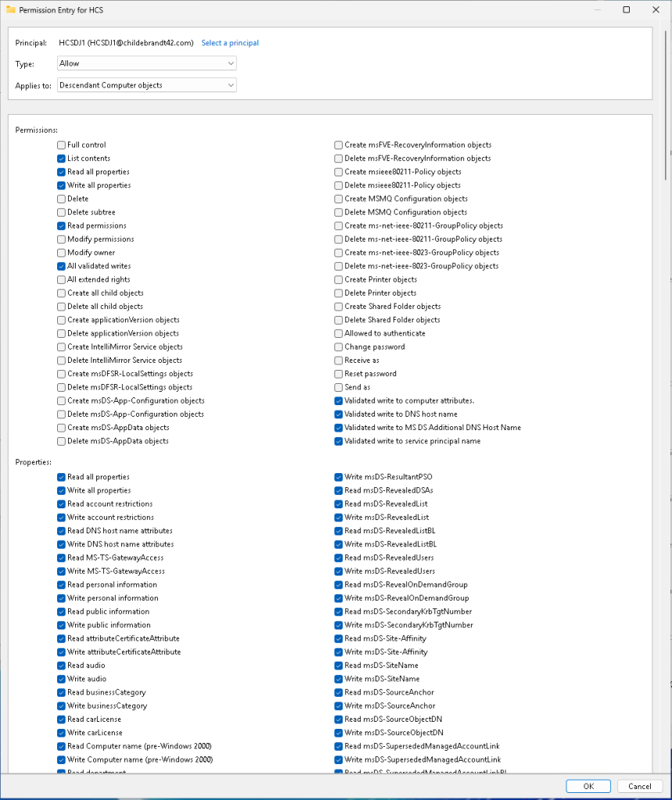
Task: Open the Type dropdown set to Allow
Action: (146, 63)
